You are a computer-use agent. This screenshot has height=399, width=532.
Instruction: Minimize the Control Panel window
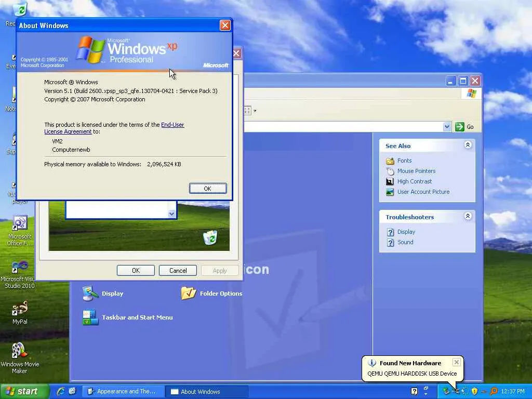pos(450,81)
